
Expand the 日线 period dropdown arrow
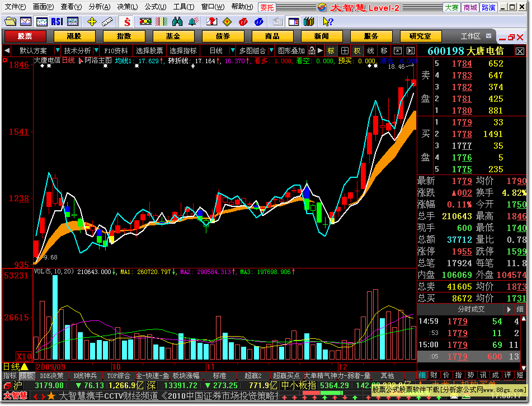[232, 51]
